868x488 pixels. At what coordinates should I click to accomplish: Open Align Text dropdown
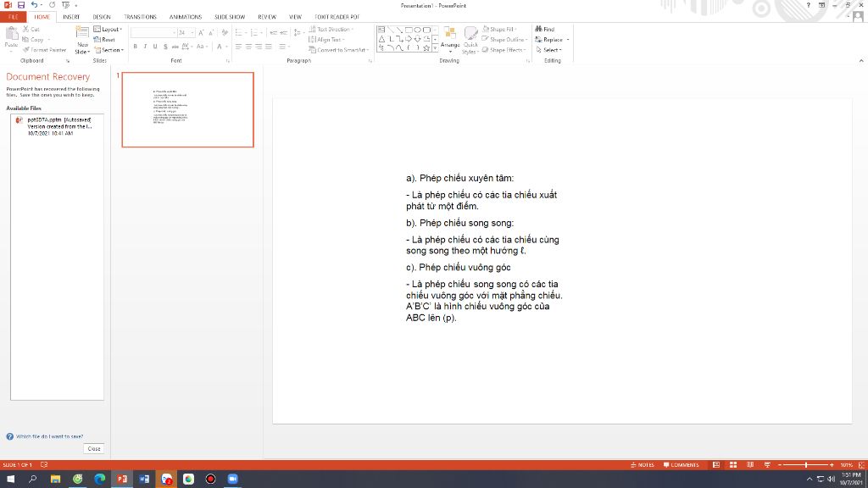tap(326, 39)
